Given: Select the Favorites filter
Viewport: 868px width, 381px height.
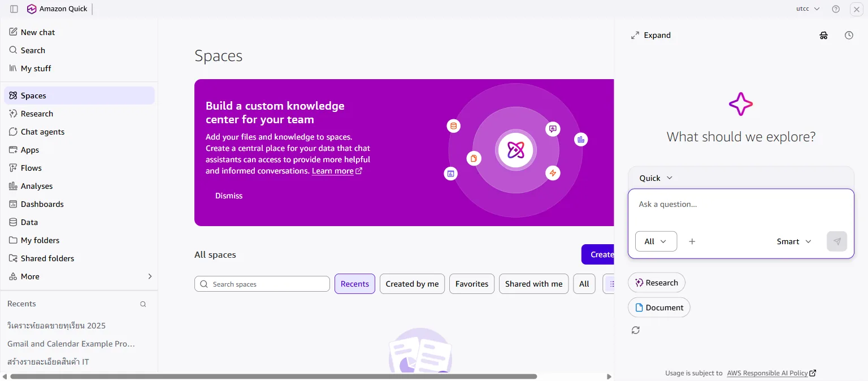Looking at the screenshot, I should 472,284.
